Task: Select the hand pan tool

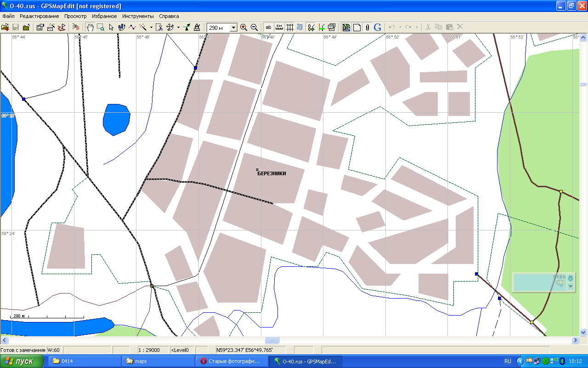Action: coord(90,28)
